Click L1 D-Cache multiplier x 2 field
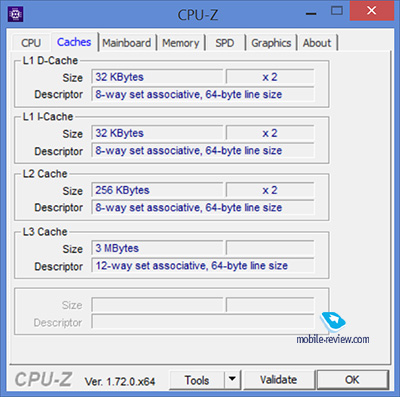400x397 pixels. click(270, 77)
